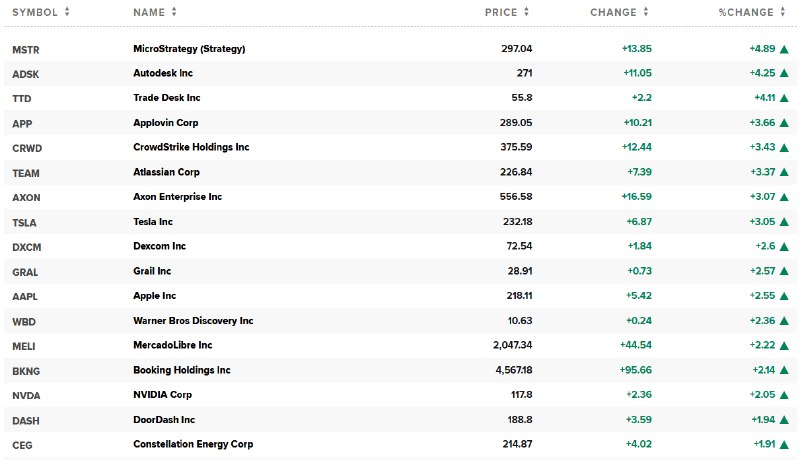Open the AAPL ticker symbol
800x460 pixels.
click(24, 297)
